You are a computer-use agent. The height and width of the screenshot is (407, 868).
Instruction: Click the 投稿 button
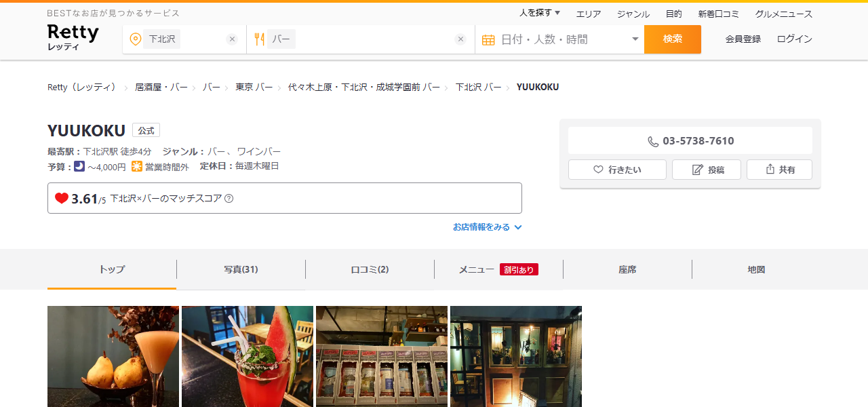click(707, 170)
